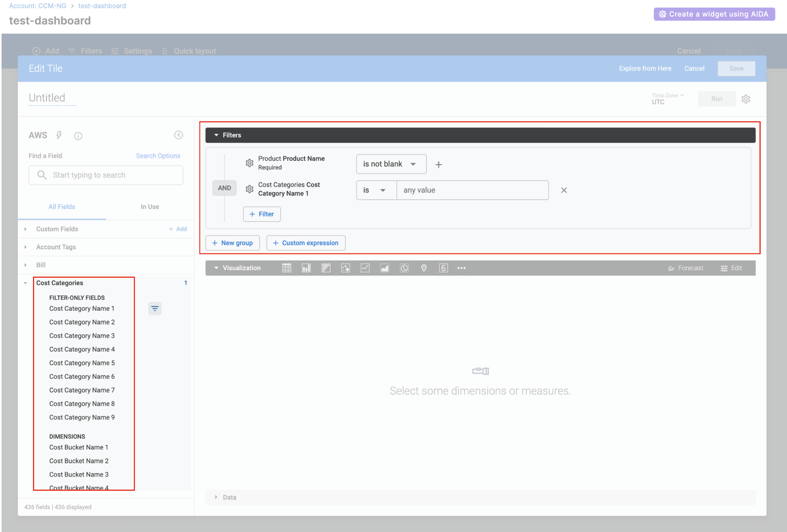
Task: Select the single value visualization
Action: point(443,268)
